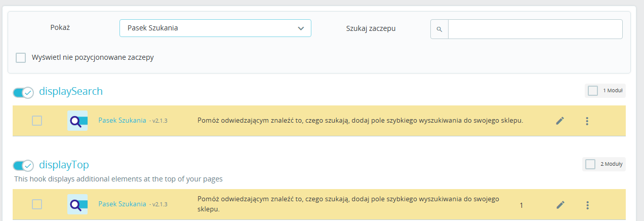
Task: Select the module row checkbox in displayTop
Action: 37,204
